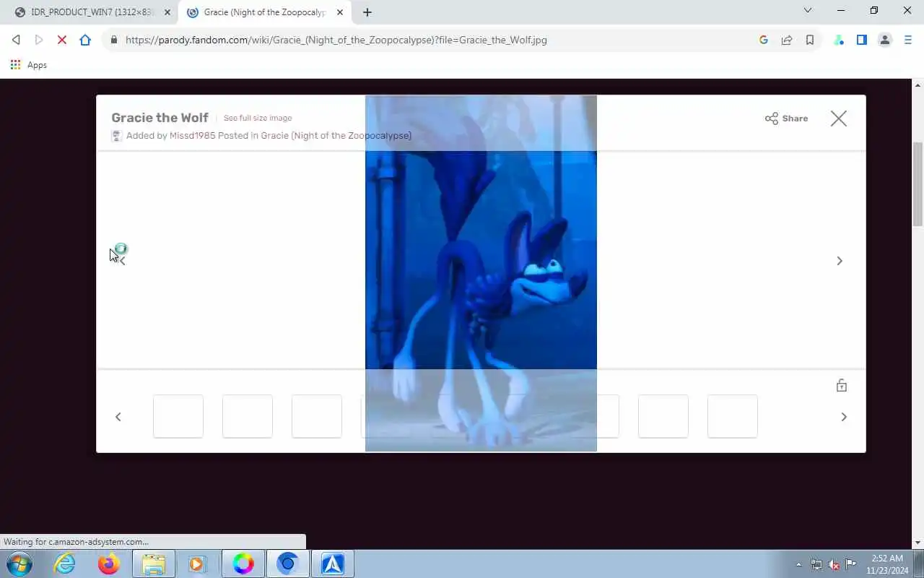
Task: Open the Windows Start menu
Action: tap(18, 564)
